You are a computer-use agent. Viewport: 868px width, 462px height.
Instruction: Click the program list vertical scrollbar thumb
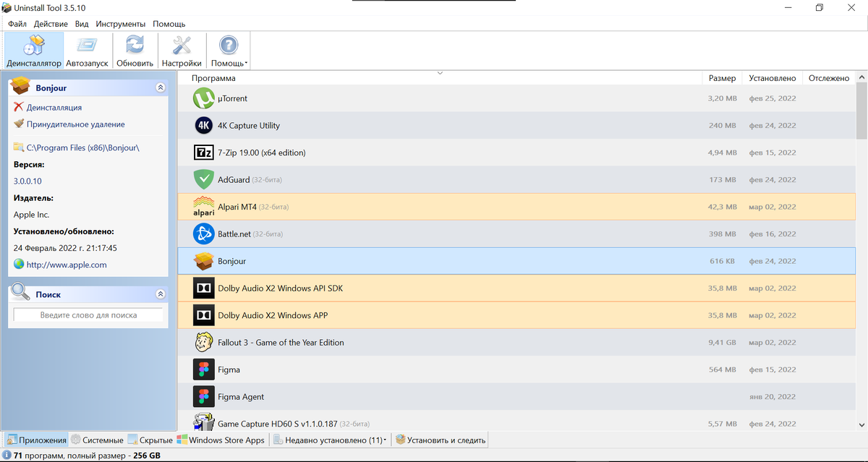(x=861, y=111)
